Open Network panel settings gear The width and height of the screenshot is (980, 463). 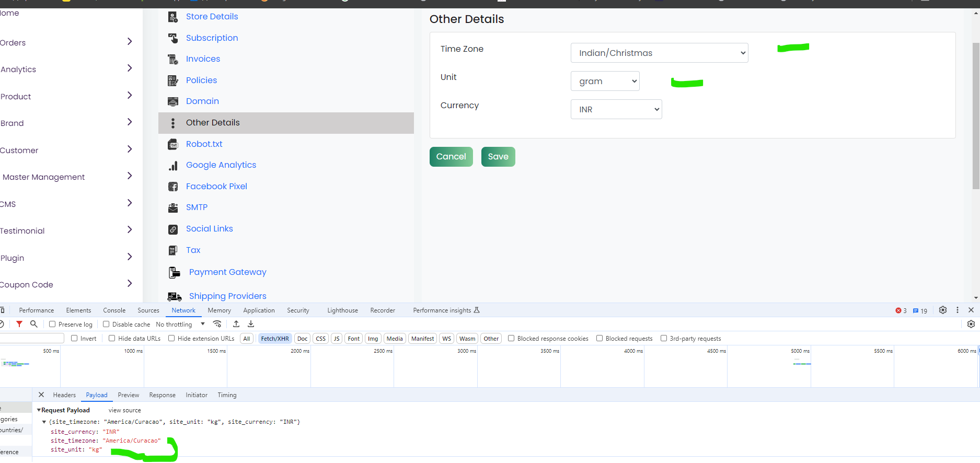[x=971, y=324]
